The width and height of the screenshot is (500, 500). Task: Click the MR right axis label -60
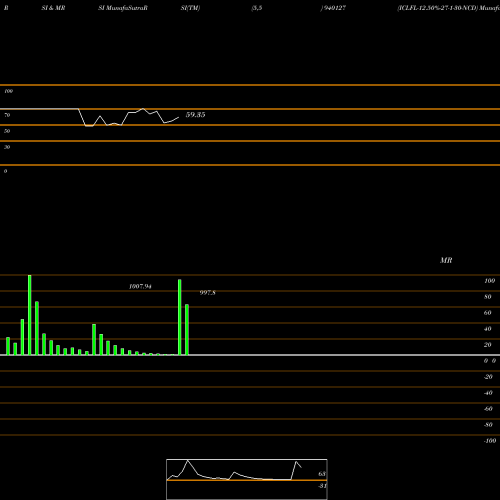pyautogui.click(x=488, y=409)
